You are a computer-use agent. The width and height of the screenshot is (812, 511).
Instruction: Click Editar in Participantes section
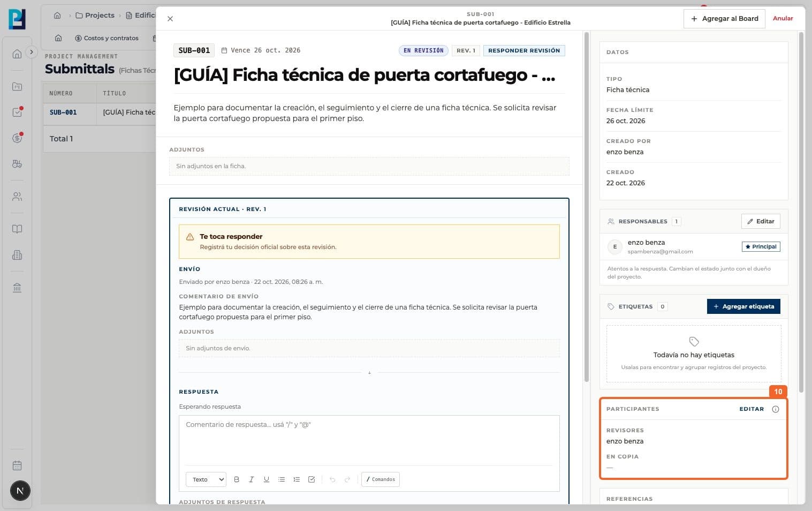752,409
